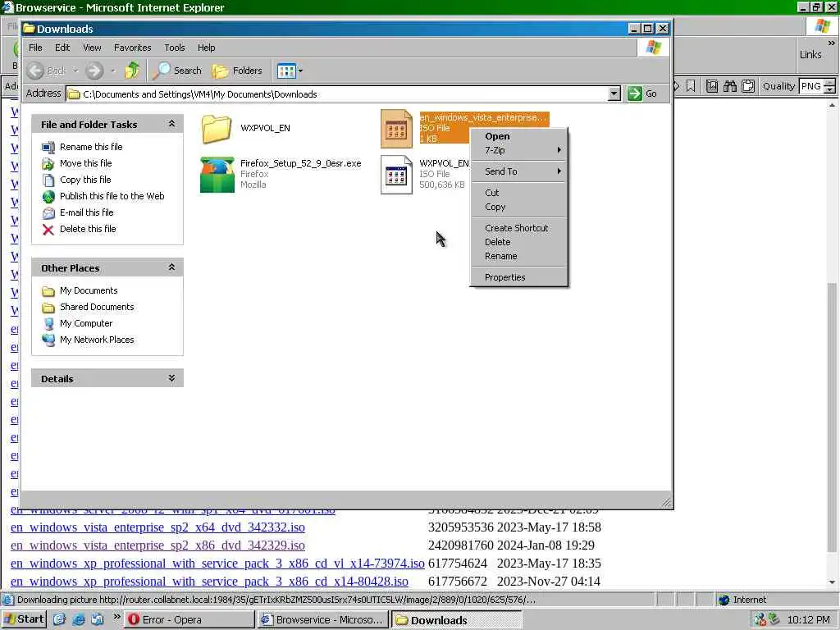This screenshot has height=630, width=840.
Task: Expand the Details panel
Action: click(171, 378)
